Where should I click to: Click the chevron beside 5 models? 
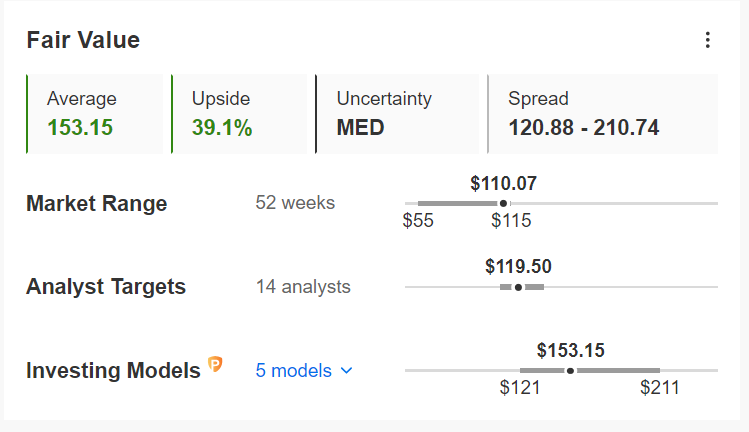pos(347,370)
